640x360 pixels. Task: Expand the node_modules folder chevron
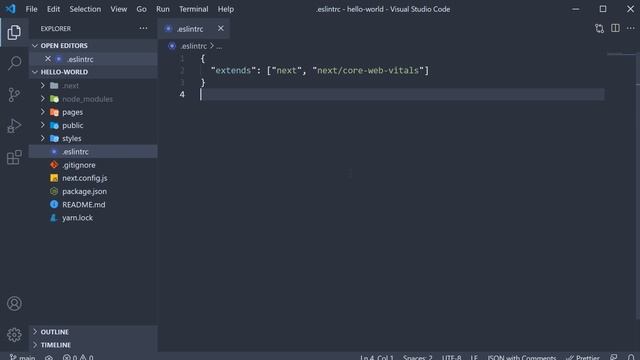tap(42, 99)
